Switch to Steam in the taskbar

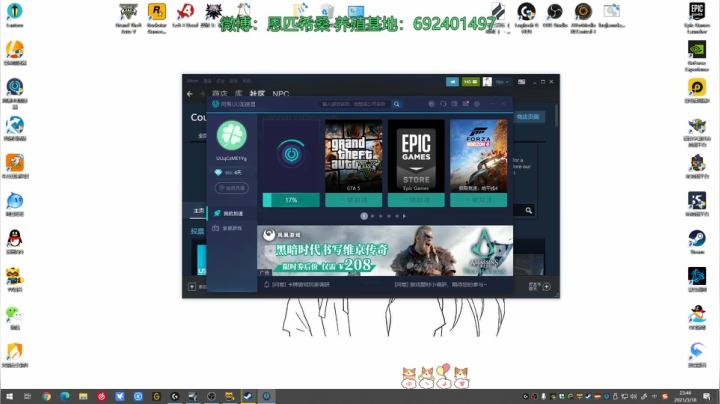click(248, 396)
